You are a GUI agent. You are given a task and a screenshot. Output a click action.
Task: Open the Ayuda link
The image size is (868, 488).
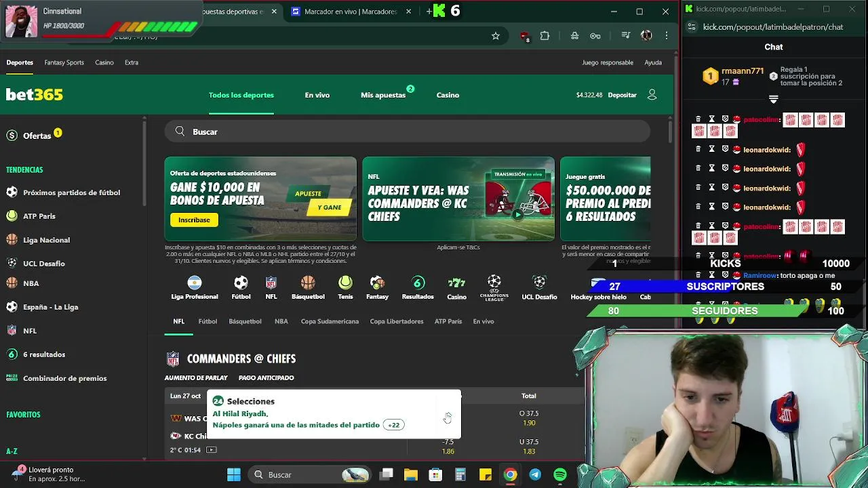coord(653,62)
